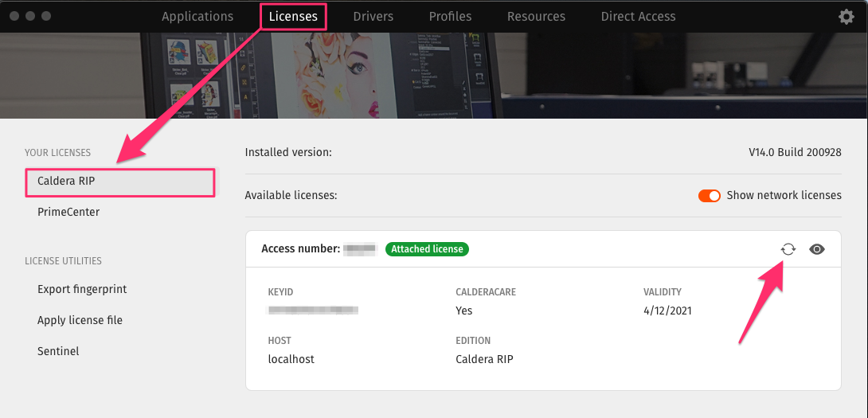The width and height of the screenshot is (868, 418).
Task: Toggle the Show network licenses switch
Action: 709,195
